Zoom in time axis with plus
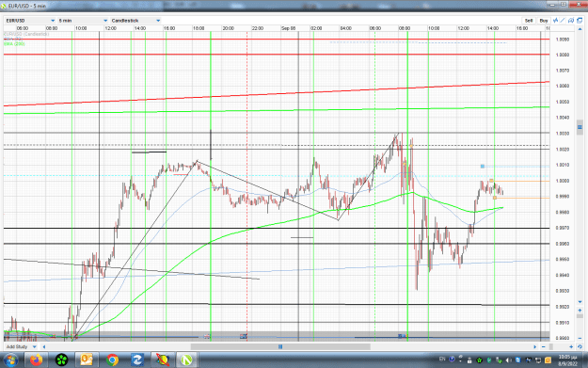This screenshot has width=588, height=368. point(571,346)
